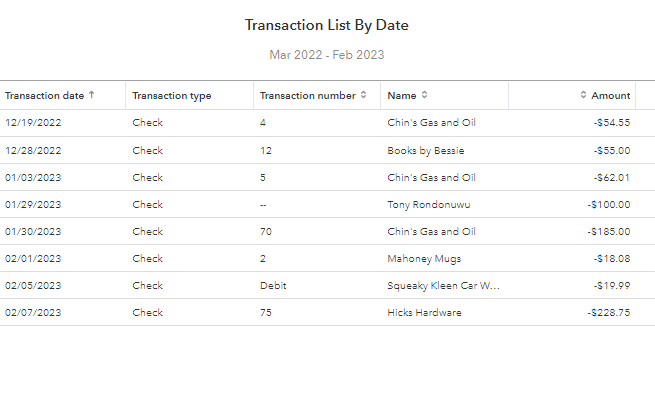The height and width of the screenshot is (413, 655).
Task: Open the Hicks Hardware check 75
Action: (328, 312)
